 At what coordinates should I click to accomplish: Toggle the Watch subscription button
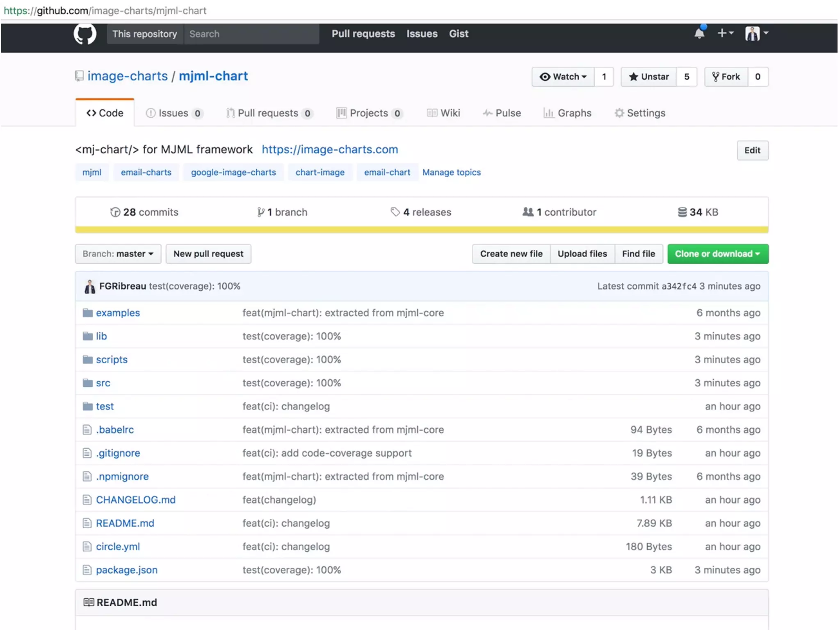pos(563,77)
